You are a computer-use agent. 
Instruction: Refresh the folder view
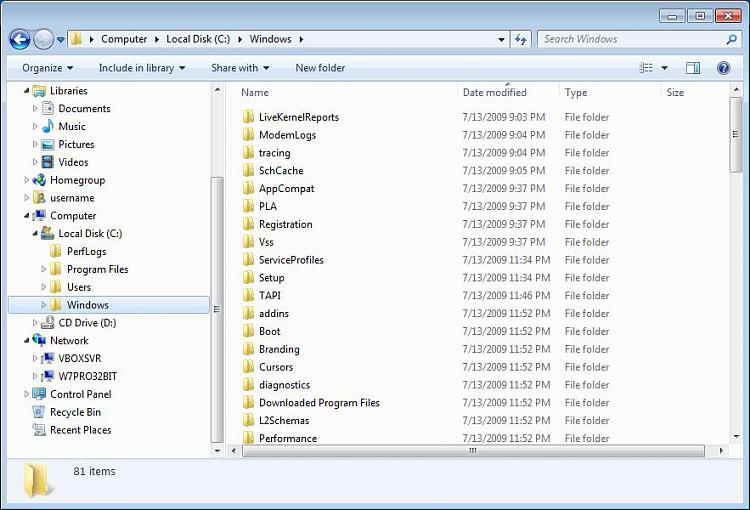click(x=520, y=40)
